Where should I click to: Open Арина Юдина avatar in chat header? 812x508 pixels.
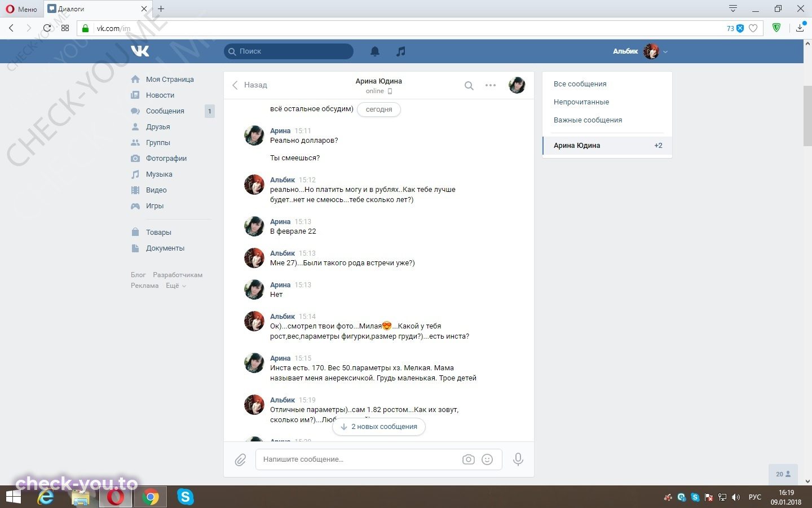(517, 85)
